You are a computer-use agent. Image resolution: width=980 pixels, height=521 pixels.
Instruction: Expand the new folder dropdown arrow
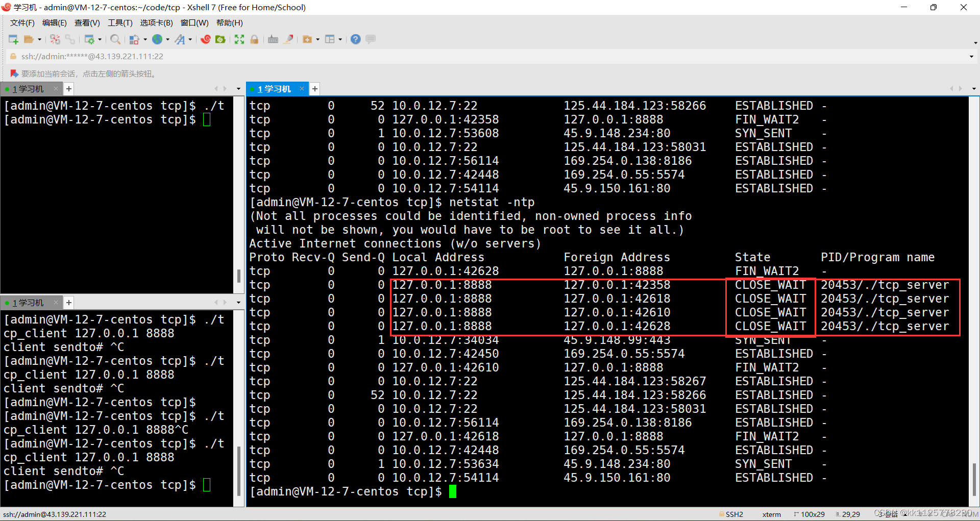pyautogui.click(x=317, y=39)
